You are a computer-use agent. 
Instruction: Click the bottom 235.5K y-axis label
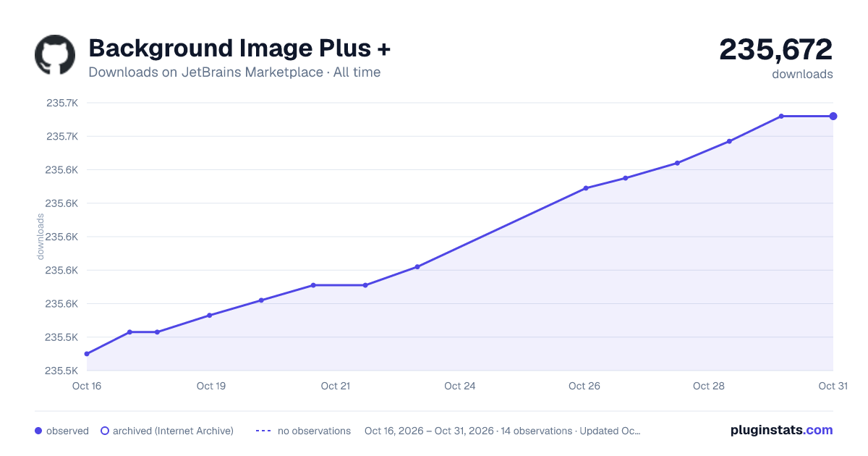tap(62, 371)
